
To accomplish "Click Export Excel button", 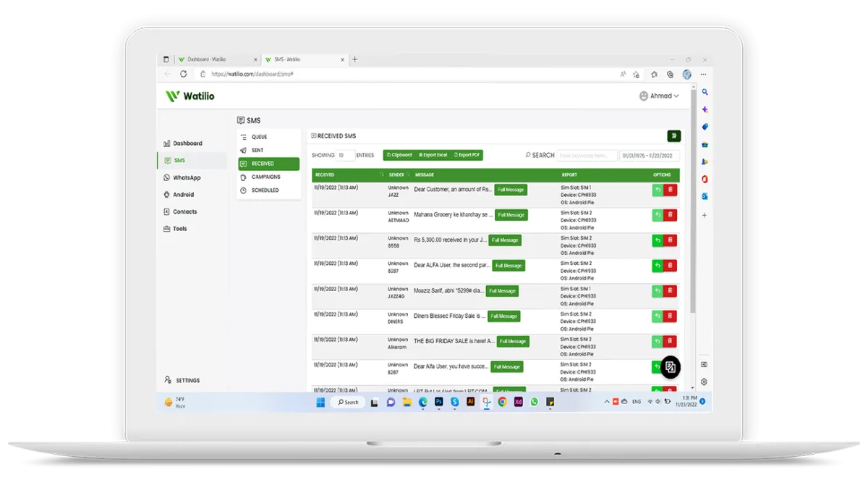I will pyautogui.click(x=433, y=155).
